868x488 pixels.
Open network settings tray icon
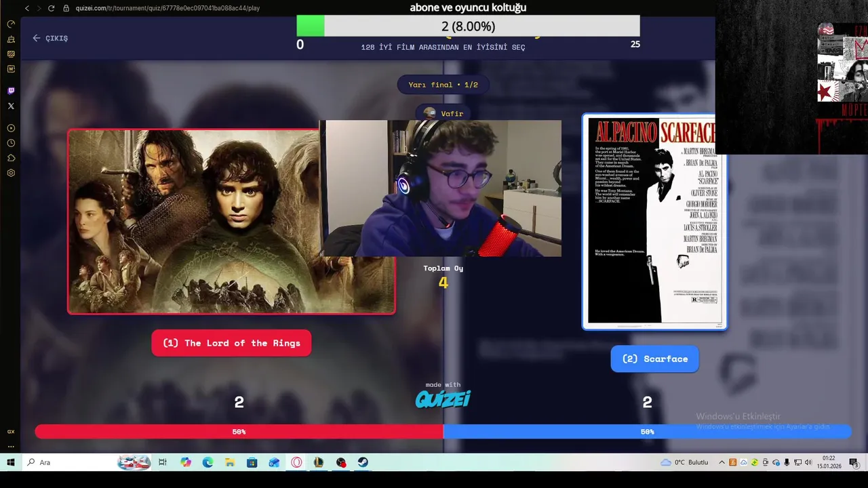click(x=797, y=462)
